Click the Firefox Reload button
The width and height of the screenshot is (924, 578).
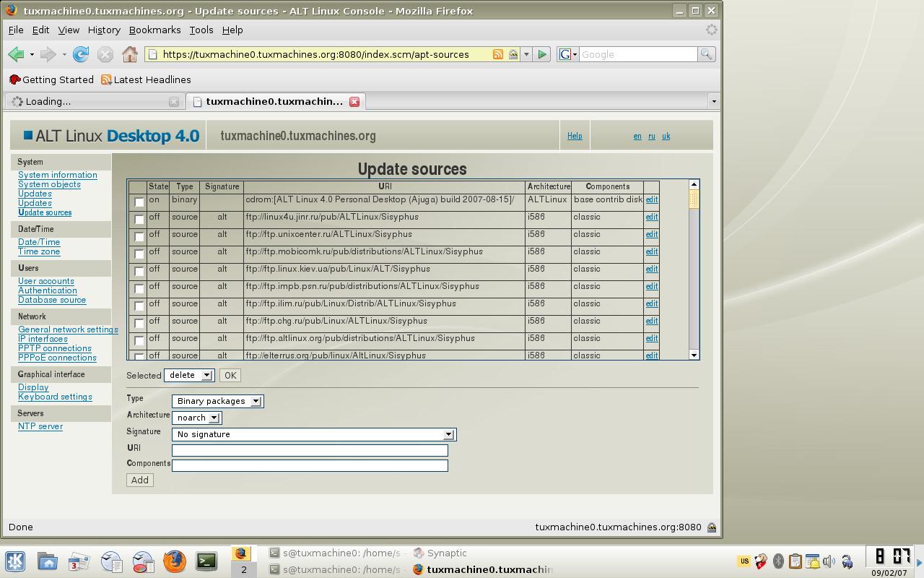pyautogui.click(x=81, y=54)
